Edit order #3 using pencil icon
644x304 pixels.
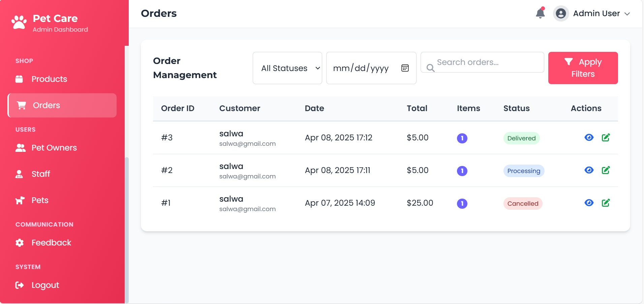point(606,138)
